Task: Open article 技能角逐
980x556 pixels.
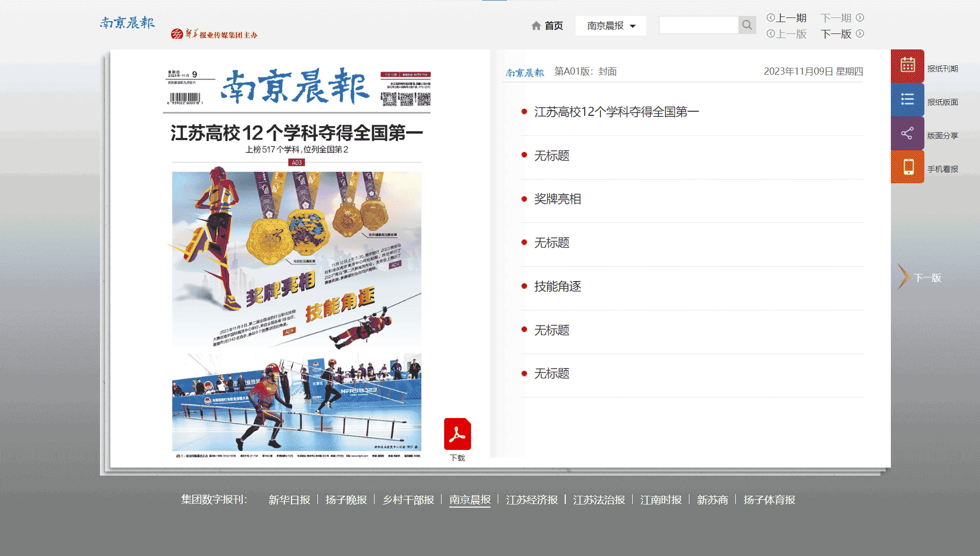Action: [557, 286]
